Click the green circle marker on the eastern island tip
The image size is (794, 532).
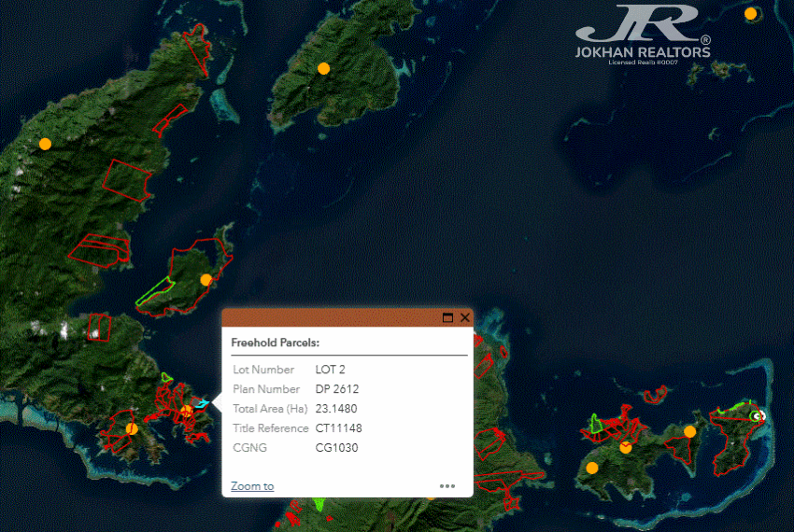pos(756,415)
